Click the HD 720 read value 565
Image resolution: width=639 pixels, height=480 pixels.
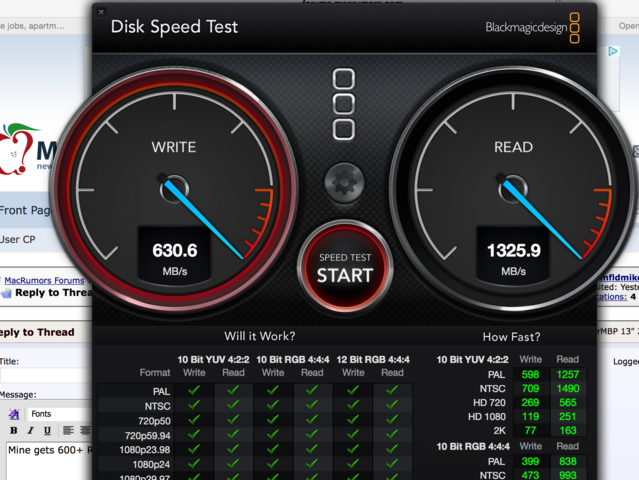tap(568, 403)
